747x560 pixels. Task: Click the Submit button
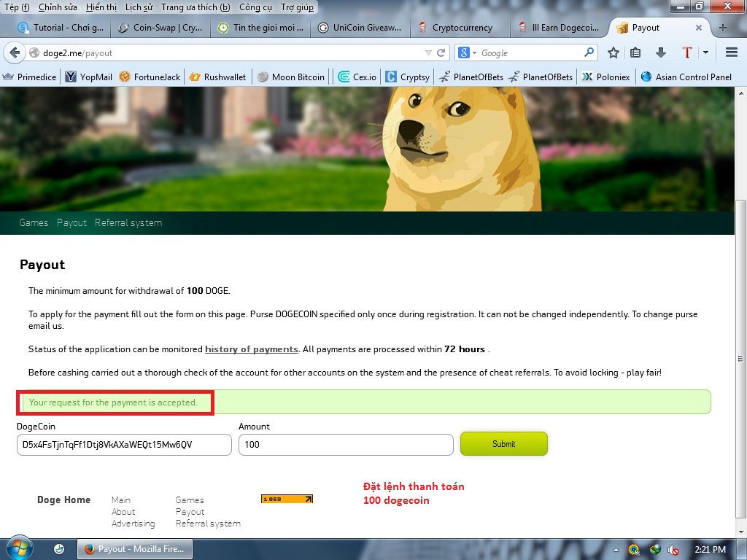[x=503, y=443]
